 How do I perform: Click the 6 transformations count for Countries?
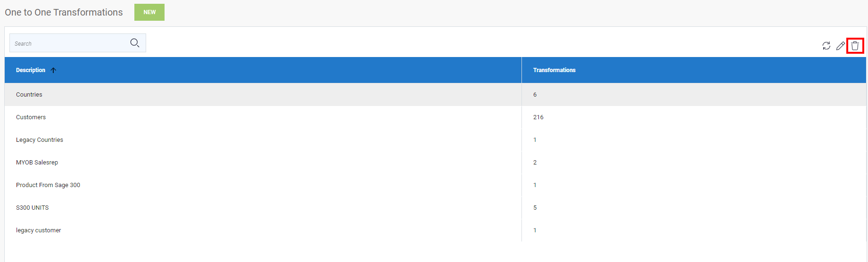[x=535, y=95]
